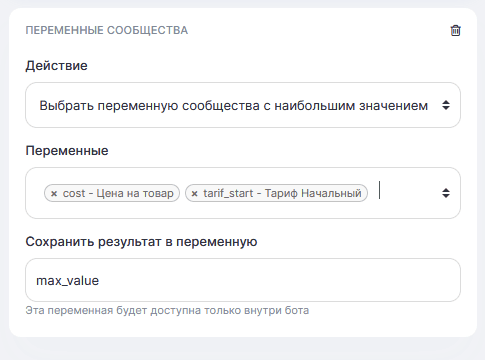Viewport: 485px width, 360px height.
Task: Click hint text about bot-only variable
Action: [167, 310]
